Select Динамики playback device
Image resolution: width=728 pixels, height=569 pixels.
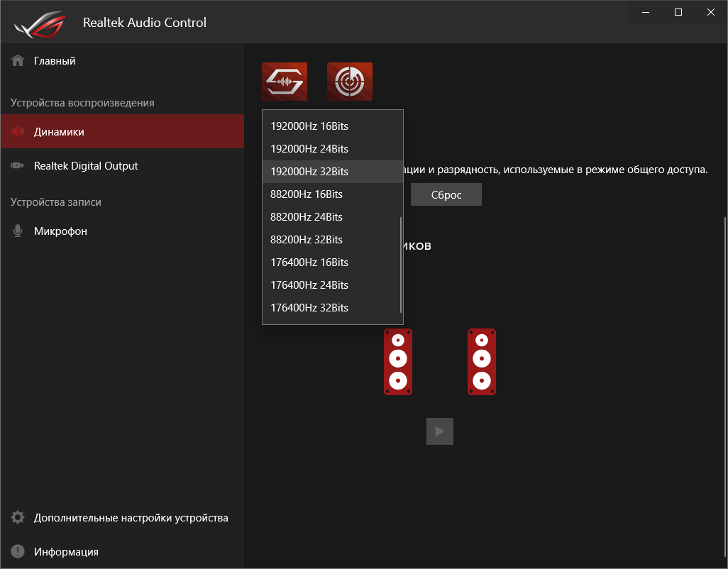[x=122, y=131]
